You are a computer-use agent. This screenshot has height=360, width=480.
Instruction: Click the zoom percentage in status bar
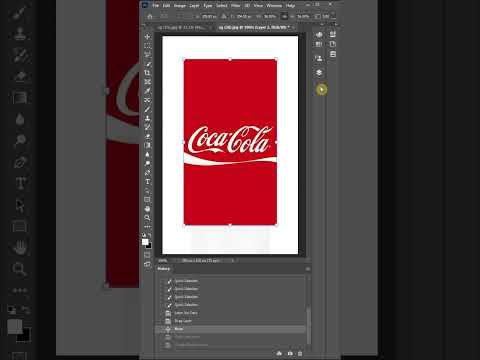(163, 260)
